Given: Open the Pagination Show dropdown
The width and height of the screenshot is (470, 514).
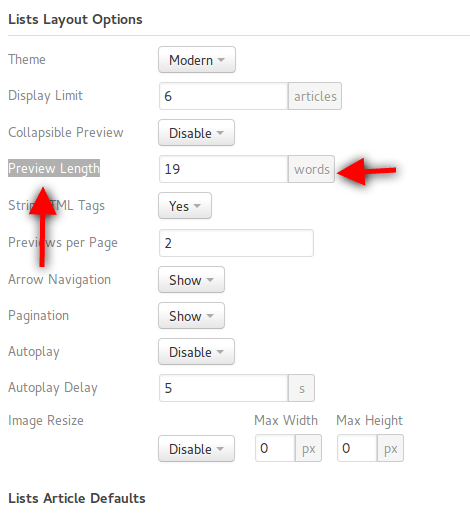Looking at the screenshot, I should click(x=191, y=316).
